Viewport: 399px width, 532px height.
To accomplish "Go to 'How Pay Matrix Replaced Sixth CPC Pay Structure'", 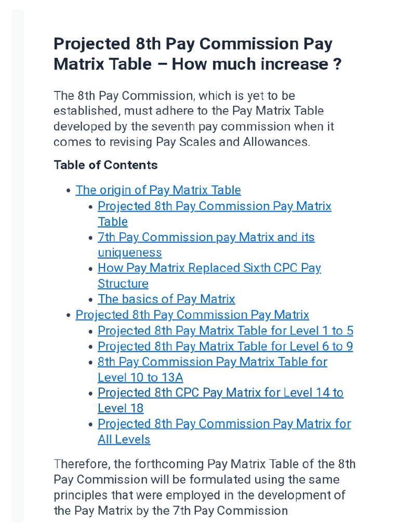I will click(x=209, y=268).
